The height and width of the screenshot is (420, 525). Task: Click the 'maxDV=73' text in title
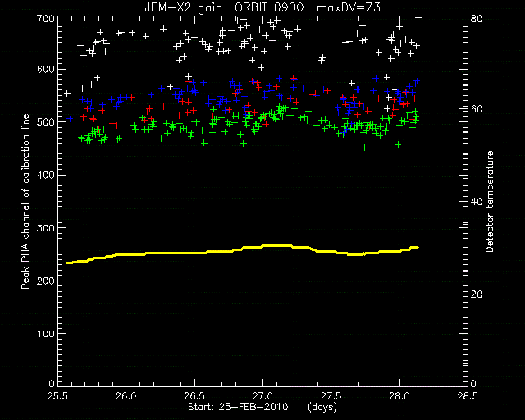pyautogui.click(x=349, y=7)
